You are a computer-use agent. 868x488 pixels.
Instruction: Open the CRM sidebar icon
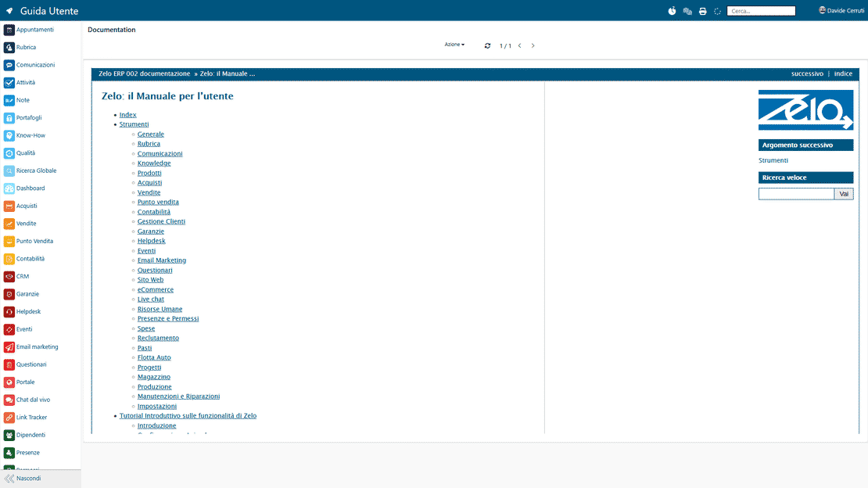coord(9,276)
